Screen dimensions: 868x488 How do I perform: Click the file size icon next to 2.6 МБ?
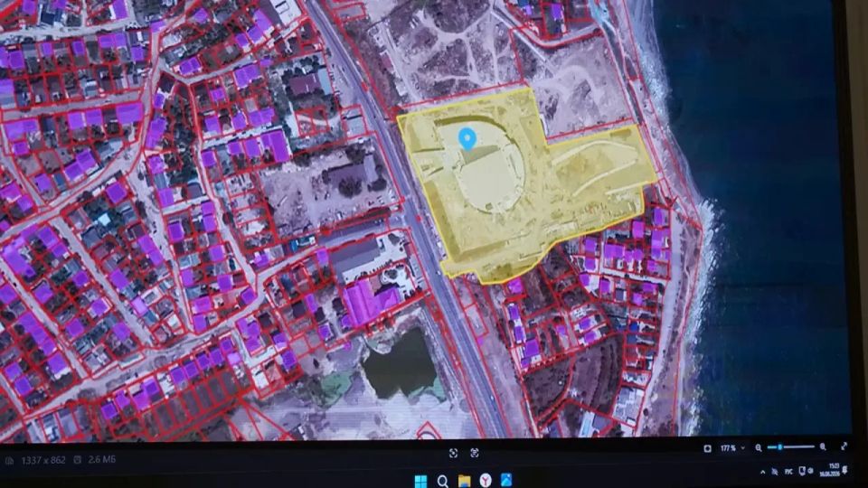78,460
